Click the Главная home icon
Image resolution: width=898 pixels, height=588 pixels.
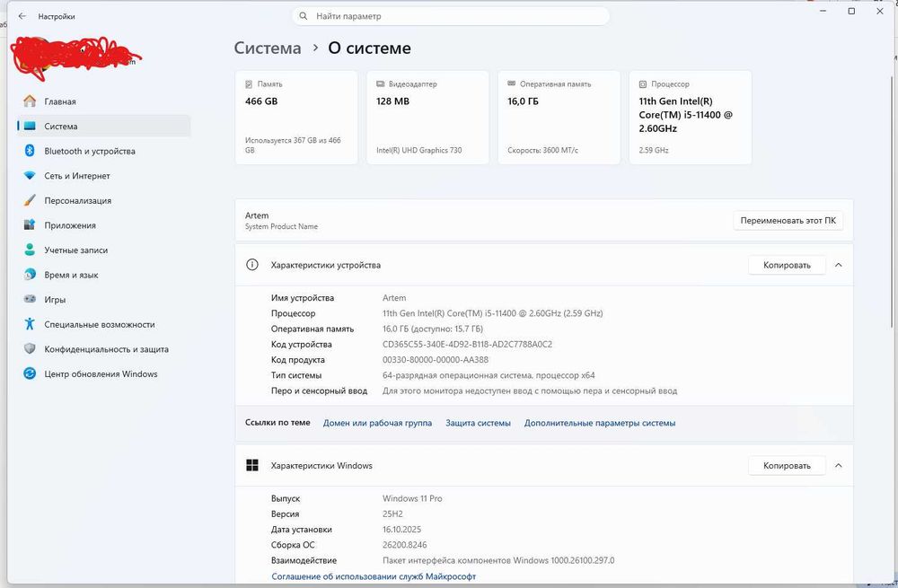[30, 101]
